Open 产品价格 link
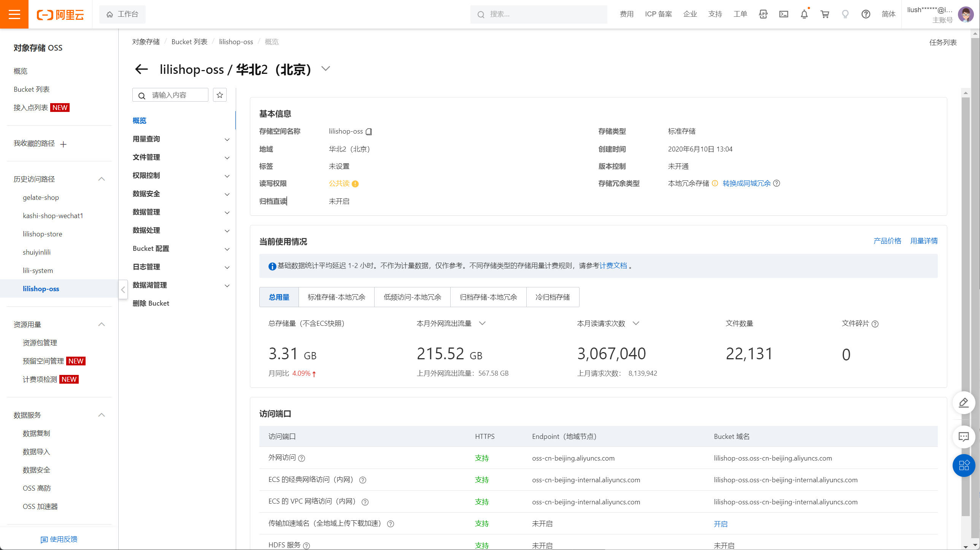 (887, 241)
